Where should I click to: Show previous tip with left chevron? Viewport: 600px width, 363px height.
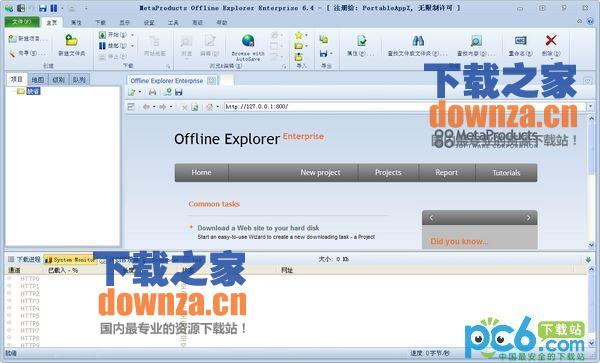[x=431, y=218]
